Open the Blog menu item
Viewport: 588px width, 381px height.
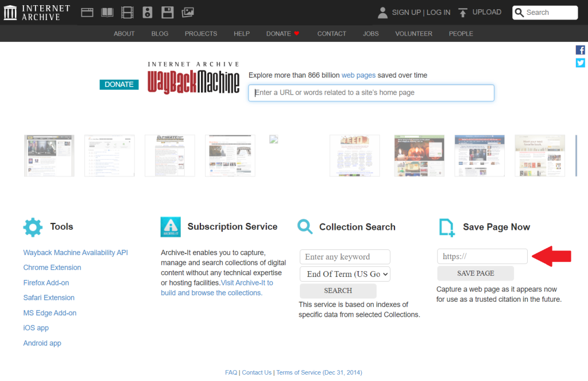point(160,33)
